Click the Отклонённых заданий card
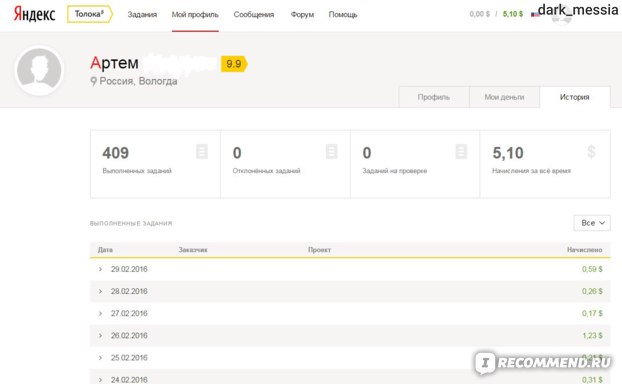This screenshot has width=622, height=384. pyautogui.click(x=285, y=164)
